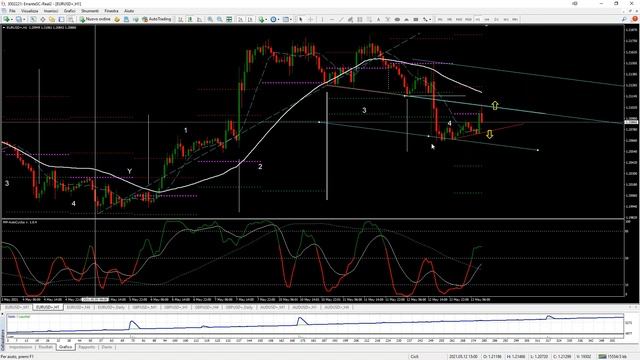Open the Grafici menu
This screenshot has width=640, height=360.
point(69,11)
